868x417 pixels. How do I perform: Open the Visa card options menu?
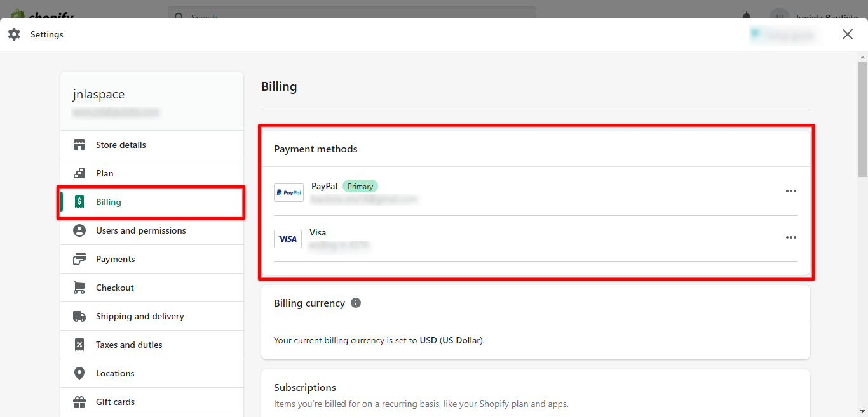click(790, 237)
